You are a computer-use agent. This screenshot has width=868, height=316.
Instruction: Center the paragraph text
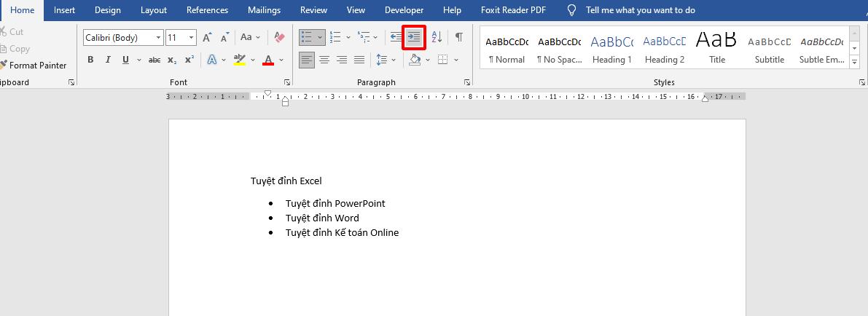(x=324, y=60)
